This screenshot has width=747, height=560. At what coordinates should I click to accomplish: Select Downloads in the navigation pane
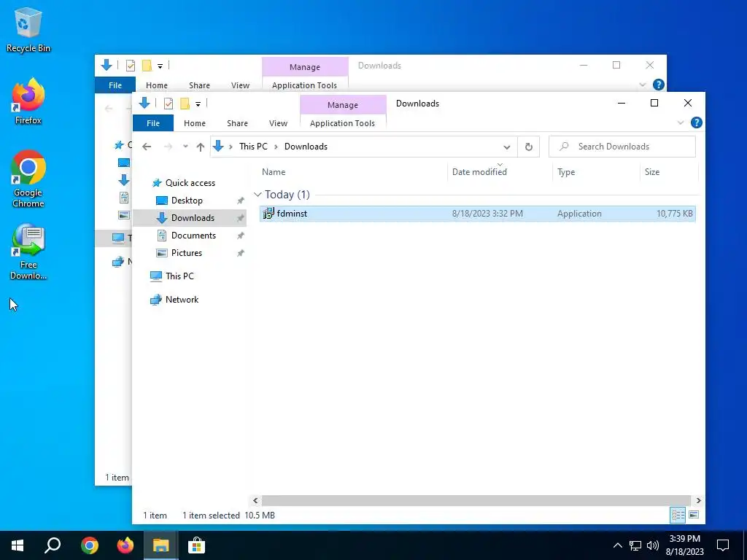[x=190, y=217]
